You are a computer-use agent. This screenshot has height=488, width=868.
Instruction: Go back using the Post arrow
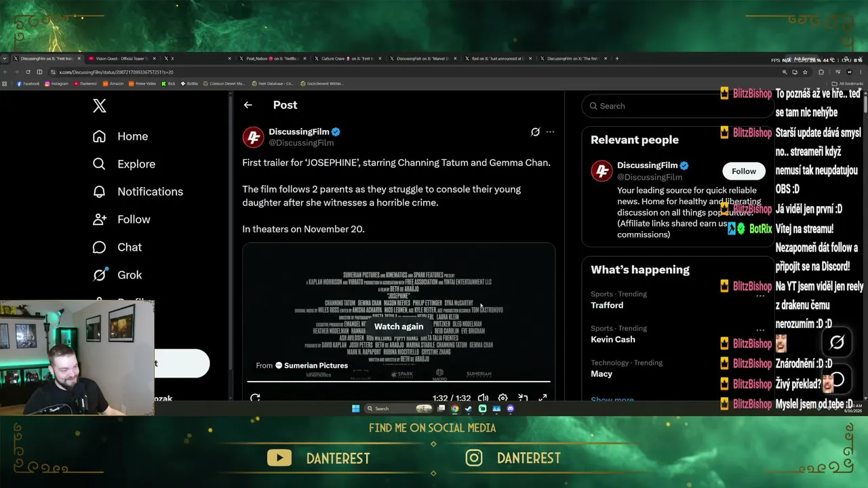(248, 105)
